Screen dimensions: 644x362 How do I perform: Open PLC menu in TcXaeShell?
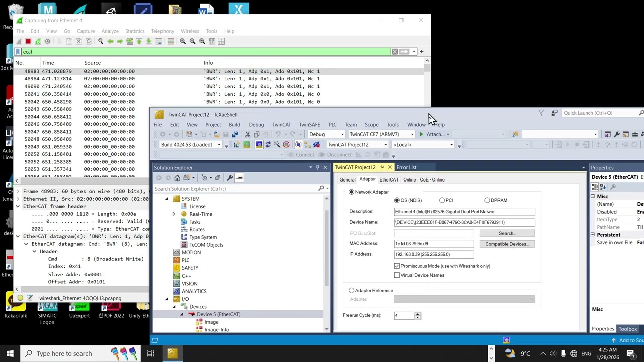tap(332, 125)
